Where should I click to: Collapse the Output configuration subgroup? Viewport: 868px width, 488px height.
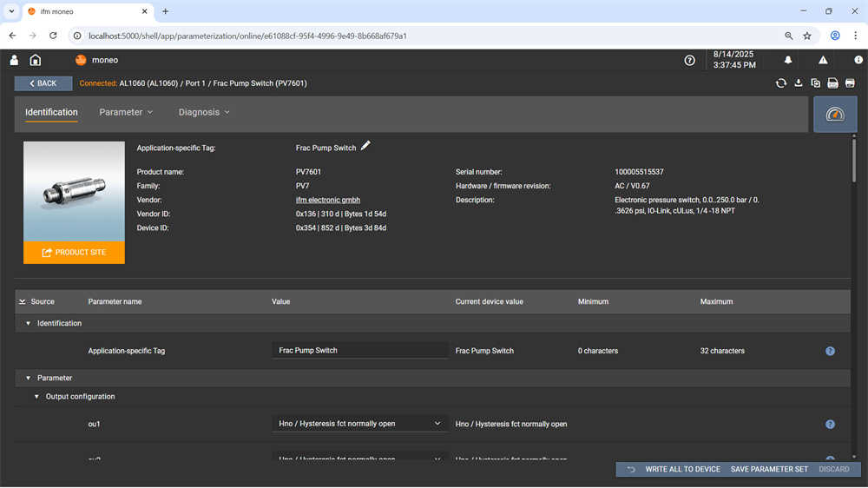click(36, 397)
